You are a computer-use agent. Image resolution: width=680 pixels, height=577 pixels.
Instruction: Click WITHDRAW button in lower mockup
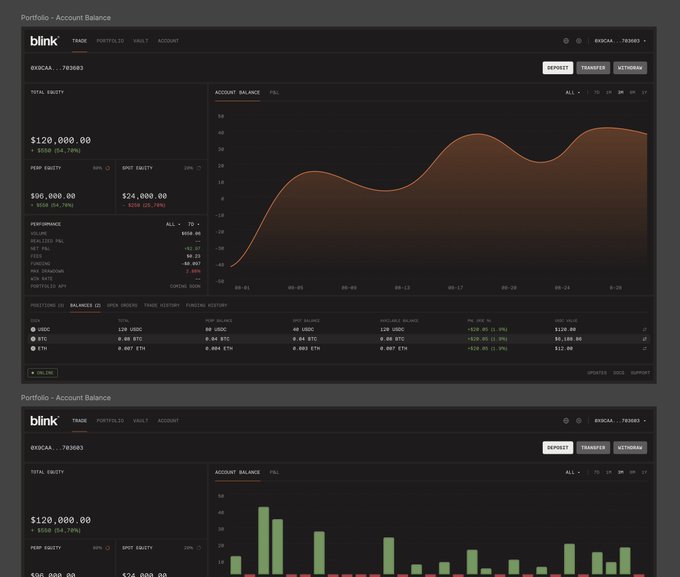[x=630, y=447]
